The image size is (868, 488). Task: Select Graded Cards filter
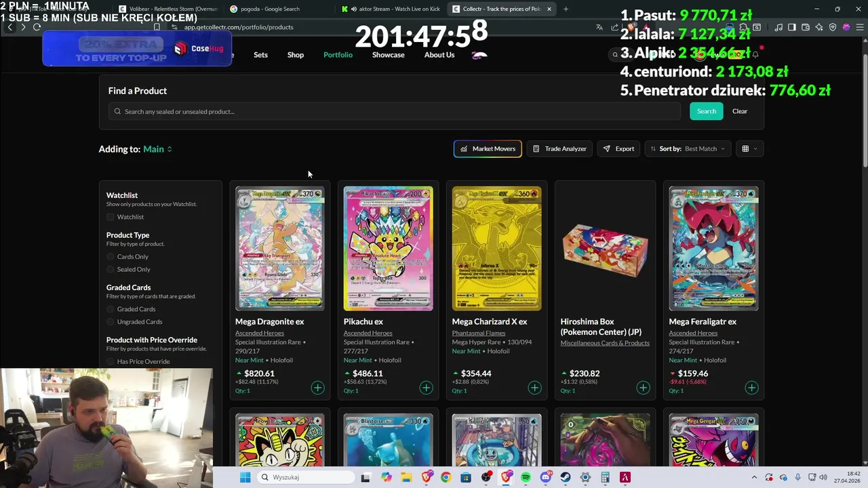pos(111,309)
